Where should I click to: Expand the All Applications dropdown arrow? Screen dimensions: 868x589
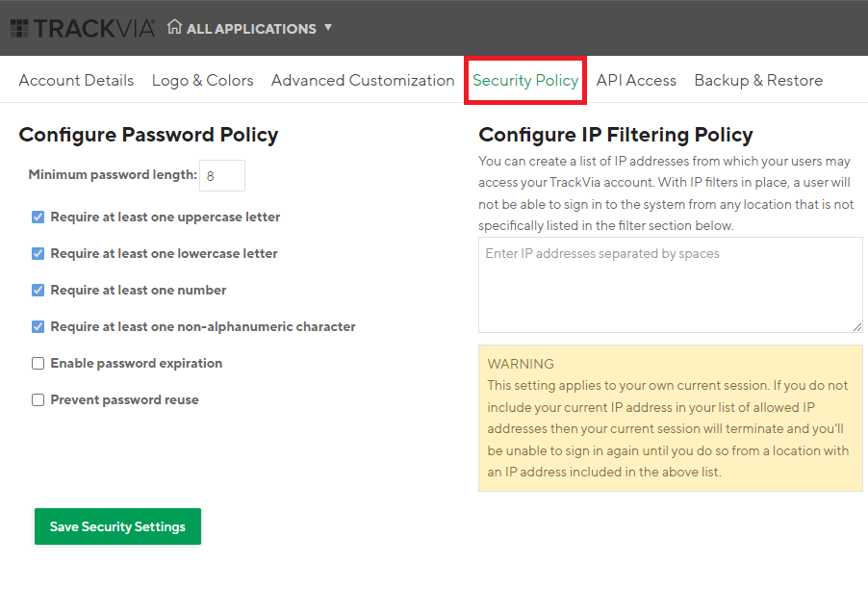point(328,27)
